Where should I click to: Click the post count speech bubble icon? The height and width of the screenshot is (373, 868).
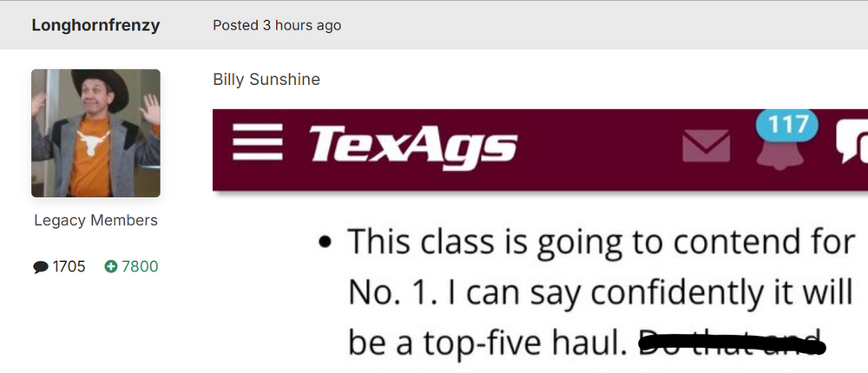pyautogui.click(x=41, y=267)
